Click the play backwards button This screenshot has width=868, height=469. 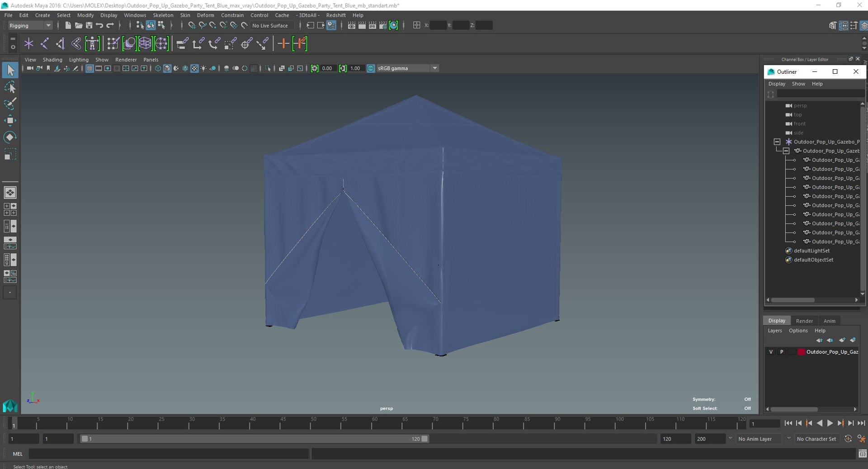pos(820,423)
